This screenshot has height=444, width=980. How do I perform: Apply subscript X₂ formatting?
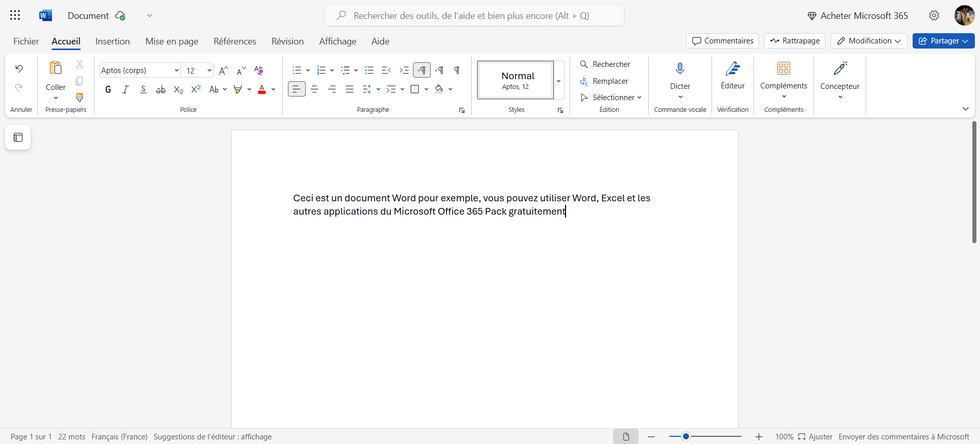pyautogui.click(x=178, y=89)
